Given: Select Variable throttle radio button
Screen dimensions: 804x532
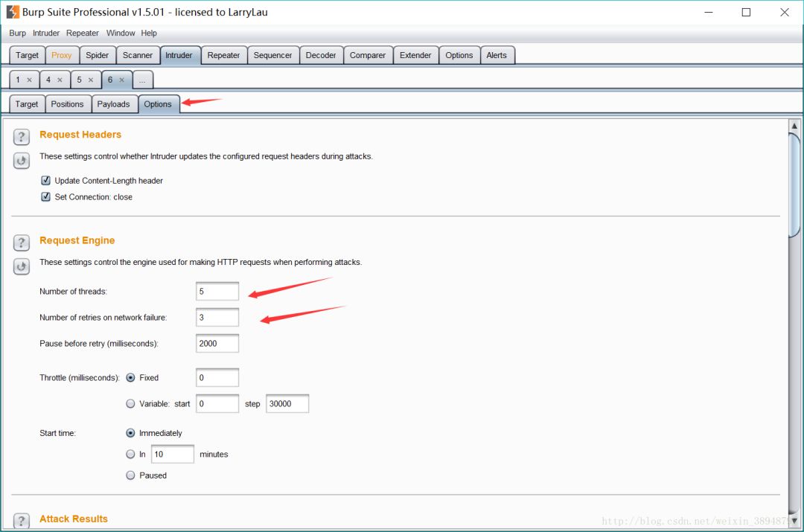Looking at the screenshot, I should pos(130,404).
